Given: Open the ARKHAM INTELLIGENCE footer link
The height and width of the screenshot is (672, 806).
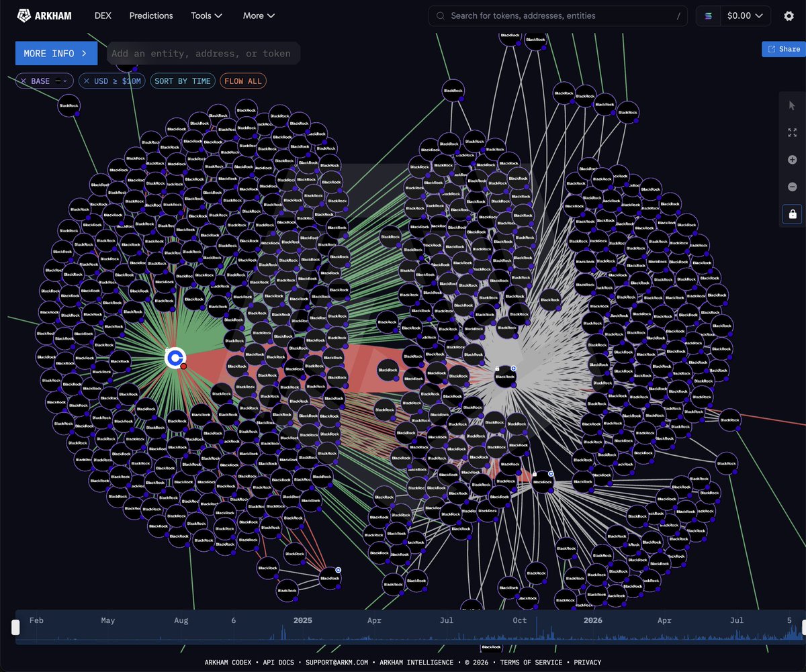Looking at the screenshot, I should [416, 663].
